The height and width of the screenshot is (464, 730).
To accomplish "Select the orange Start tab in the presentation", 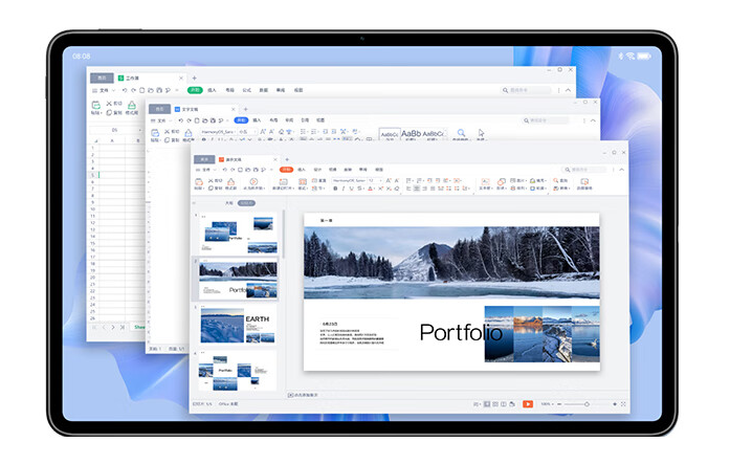I will click(286, 169).
